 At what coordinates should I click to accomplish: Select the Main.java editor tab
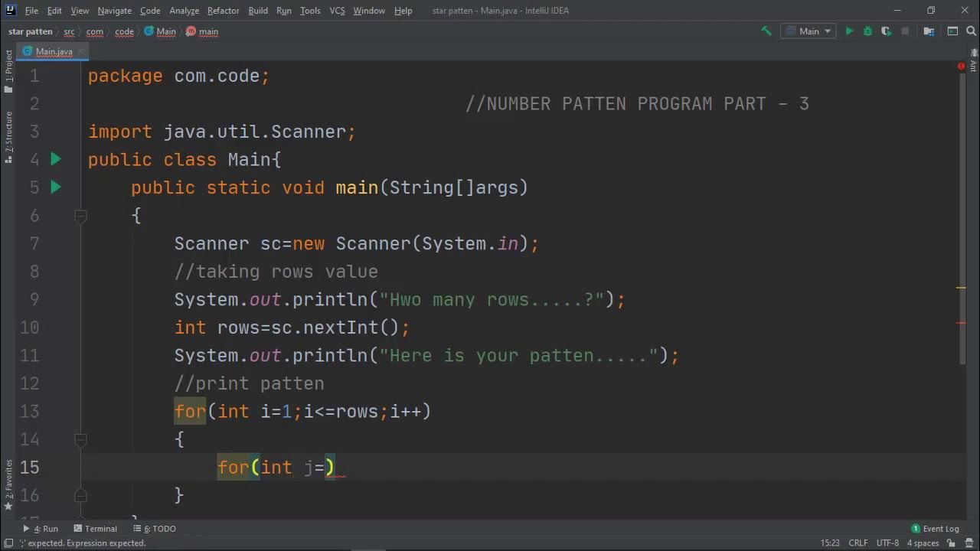(x=54, y=51)
